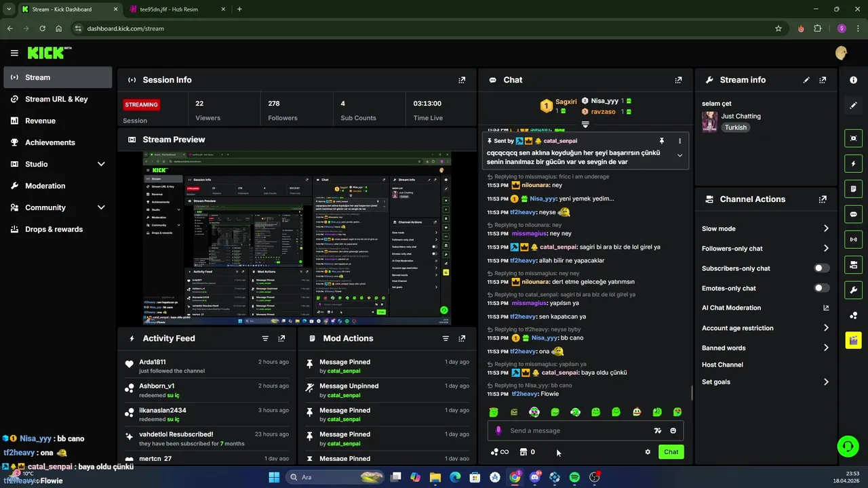Toggle the channel actions widget in right rail
Viewport: 868px width, 488px height.
(853, 264)
